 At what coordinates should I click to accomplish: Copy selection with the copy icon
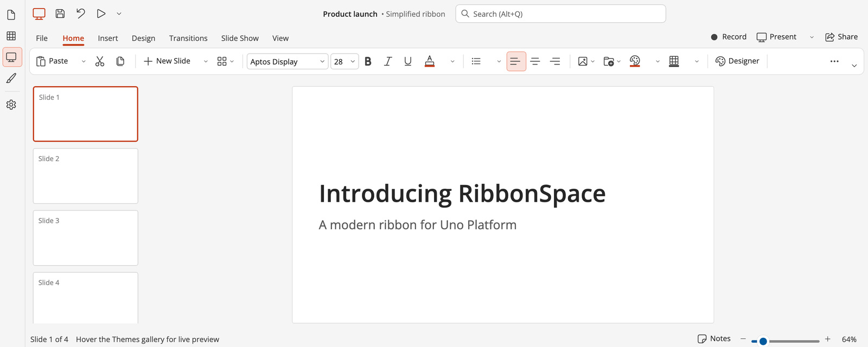coord(120,61)
